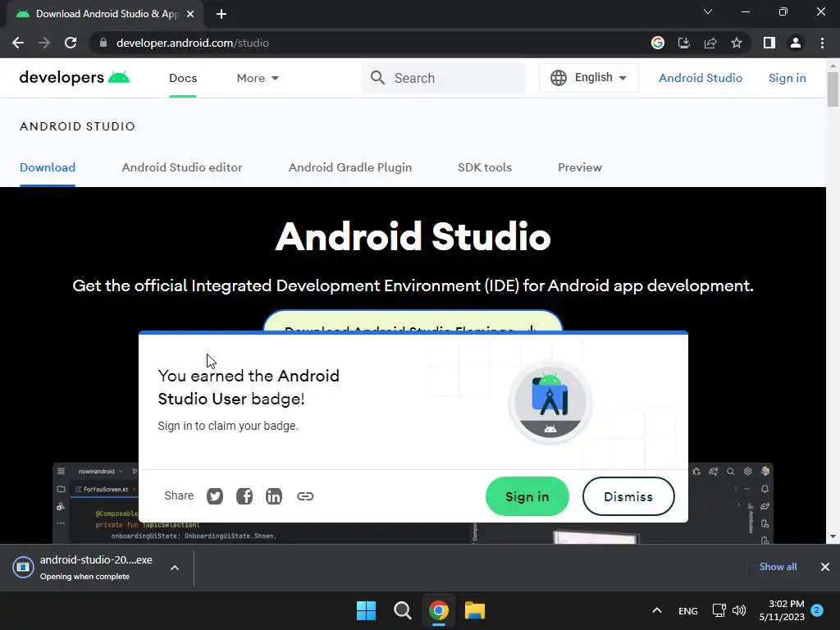This screenshot has width=840, height=630.
Task: Show hidden system tray icons
Action: 657,610
